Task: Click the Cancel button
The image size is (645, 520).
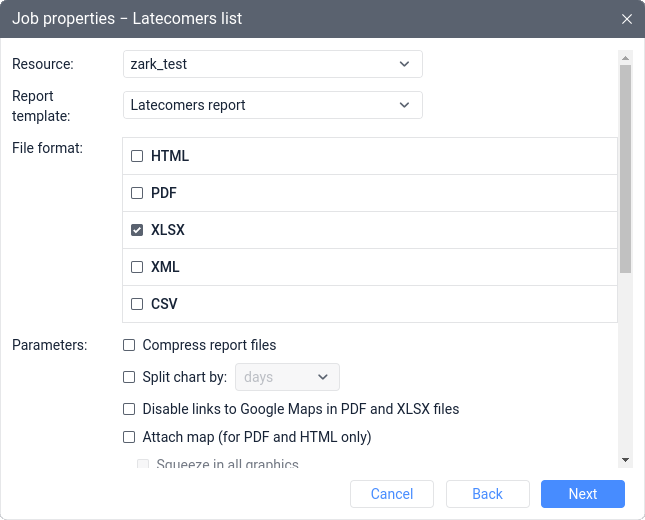Action: 392,494
